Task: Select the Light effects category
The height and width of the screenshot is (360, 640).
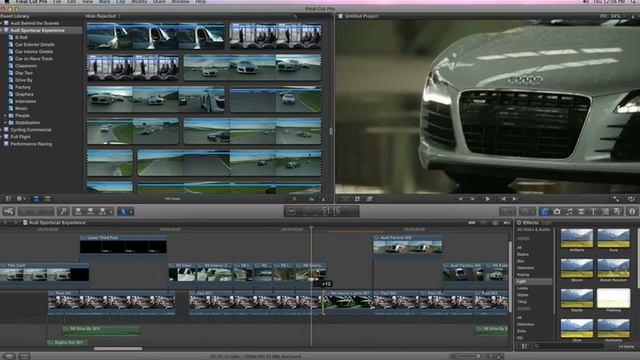Action: (x=534, y=282)
